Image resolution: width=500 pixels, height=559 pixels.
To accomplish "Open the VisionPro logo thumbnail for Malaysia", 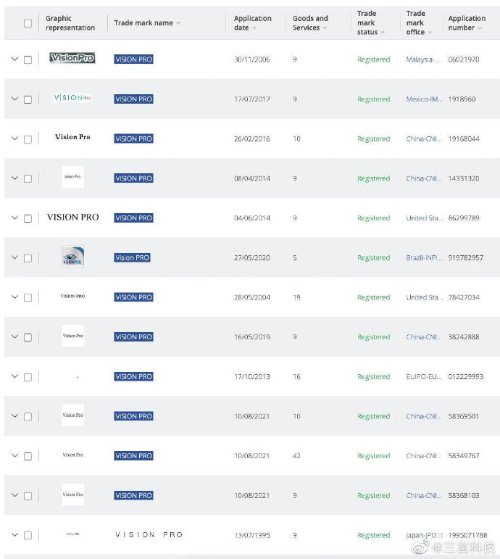I will (x=72, y=58).
